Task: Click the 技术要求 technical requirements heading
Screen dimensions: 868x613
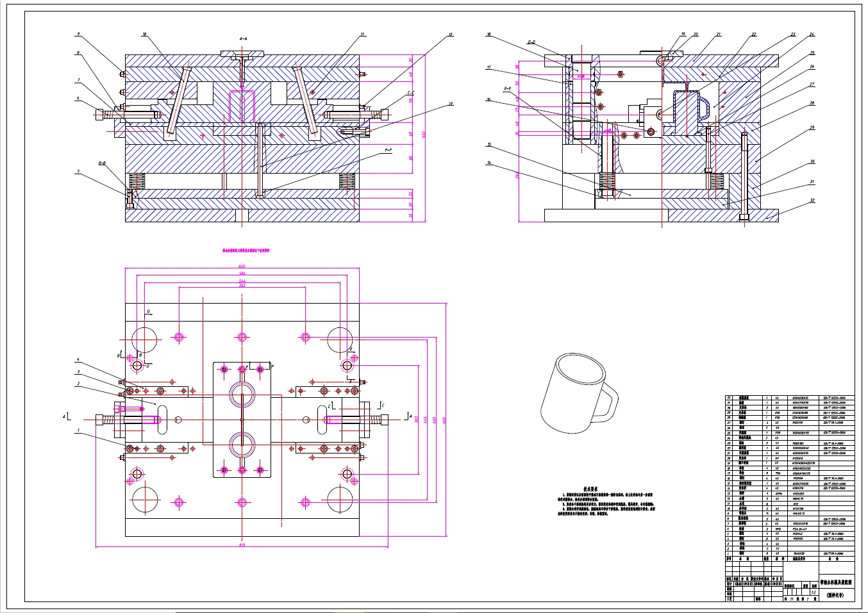Action: 590,489
